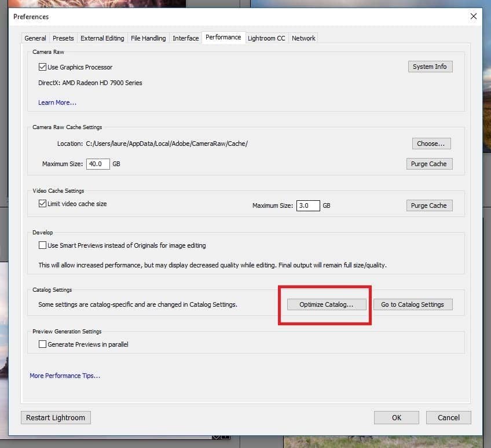Close the Preferences dialog window
Image resolution: width=491 pixels, height=448 pixels.
pos(474,17)
